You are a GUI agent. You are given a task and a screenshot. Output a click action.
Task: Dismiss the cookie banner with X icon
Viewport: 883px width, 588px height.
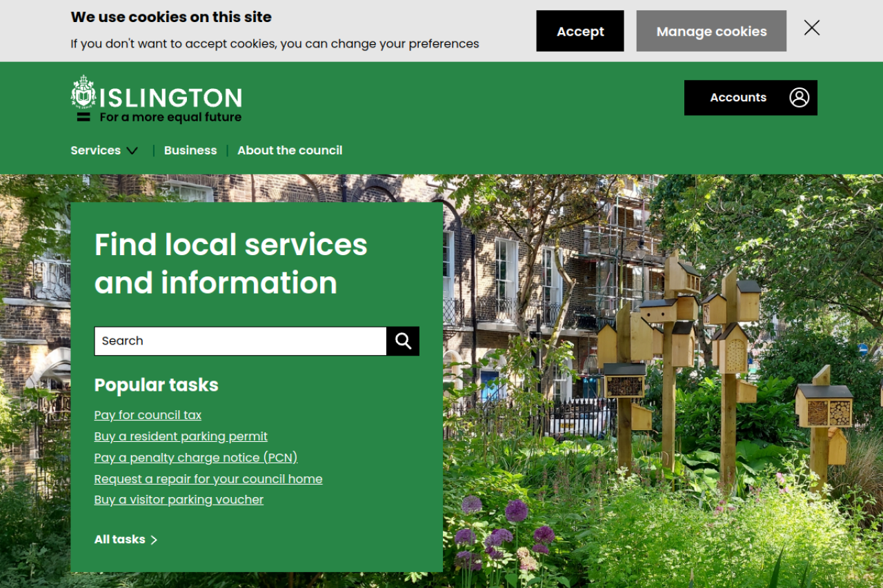pos(812,28)
